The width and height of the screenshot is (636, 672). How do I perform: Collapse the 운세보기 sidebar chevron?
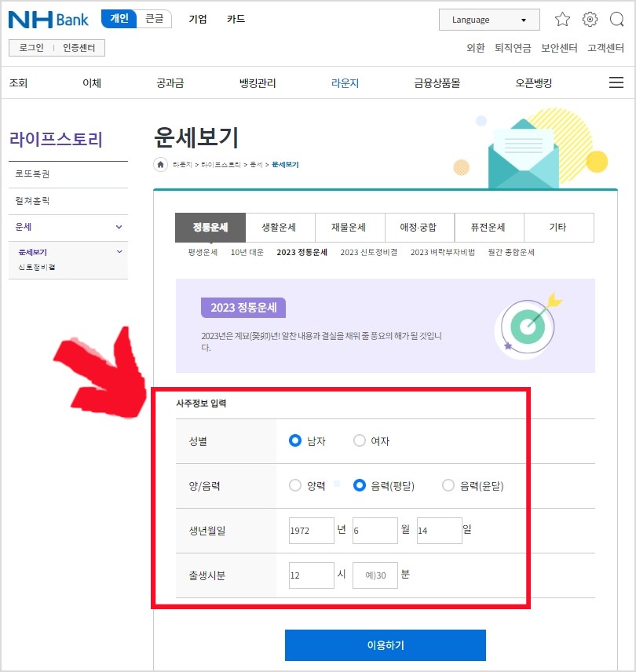point(119,252)
